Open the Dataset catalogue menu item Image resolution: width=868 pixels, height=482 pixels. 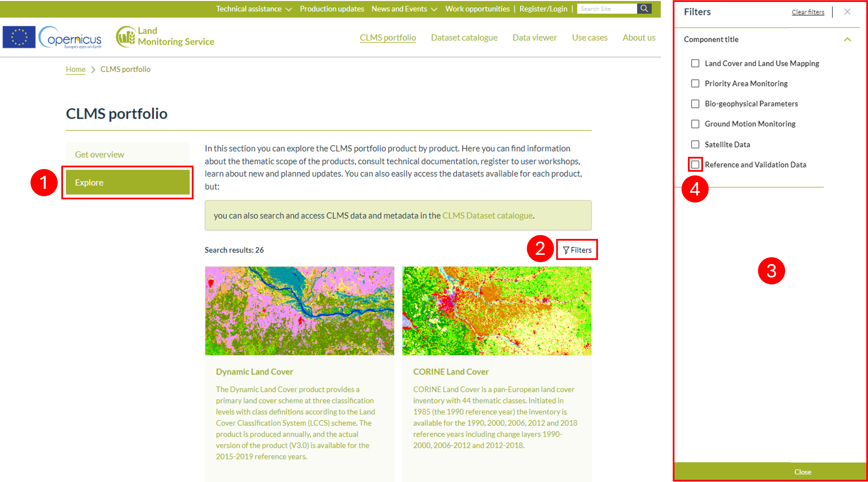click(x=464, y=38)
